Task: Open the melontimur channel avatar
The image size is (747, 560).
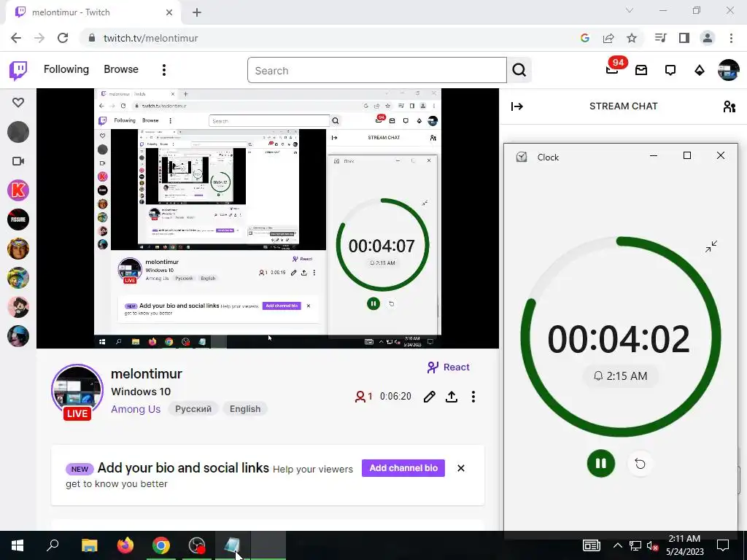Action: click(x=77, y=390)
